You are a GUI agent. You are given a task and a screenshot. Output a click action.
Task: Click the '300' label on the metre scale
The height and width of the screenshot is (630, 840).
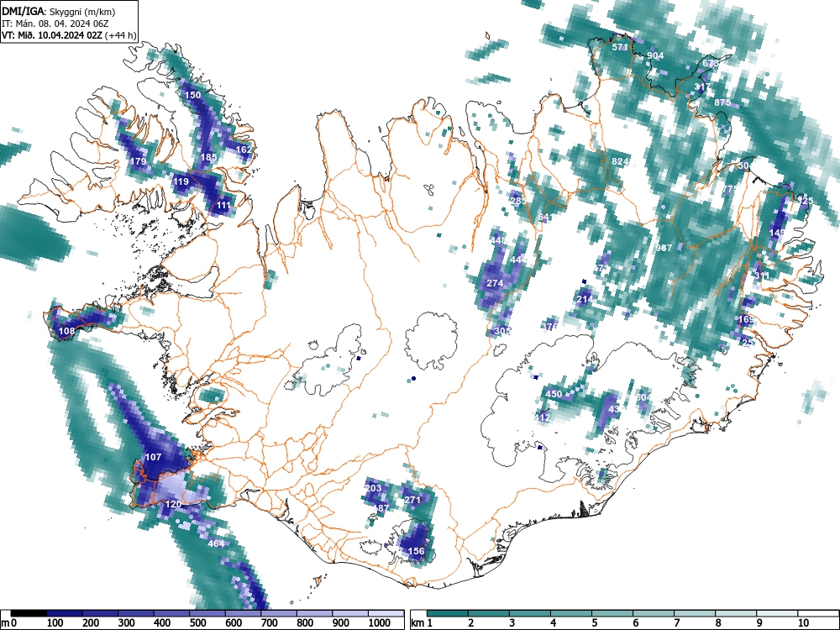coord(127,622)
